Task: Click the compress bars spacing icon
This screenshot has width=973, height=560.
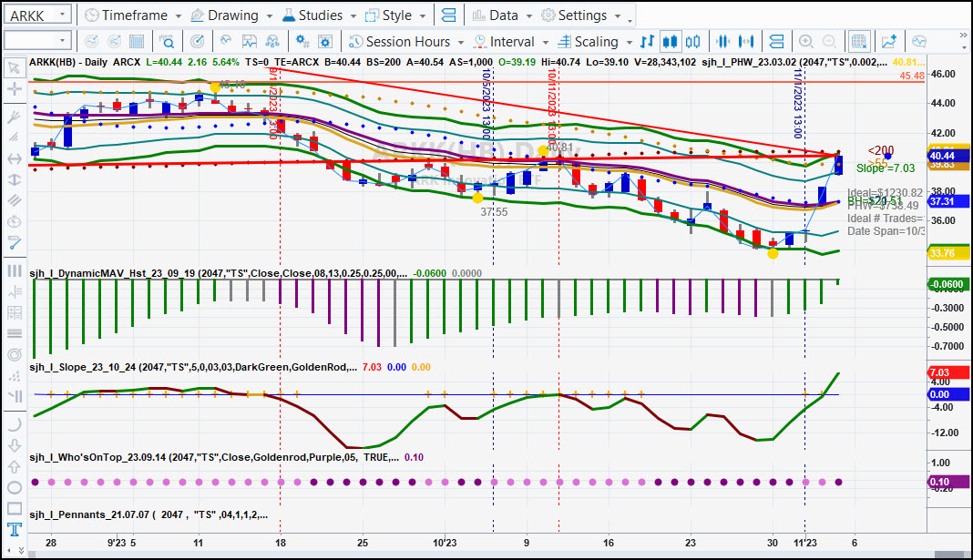Action: click(723, 42)
